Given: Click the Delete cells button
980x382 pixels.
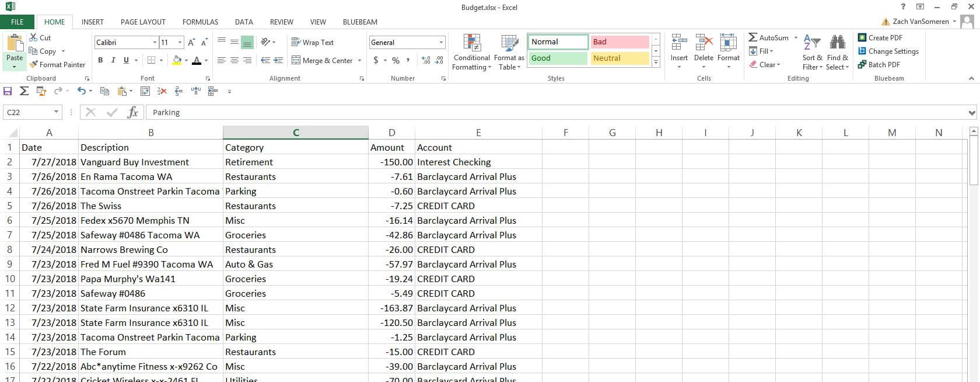Looking at the screenshot, I should 703,51.
